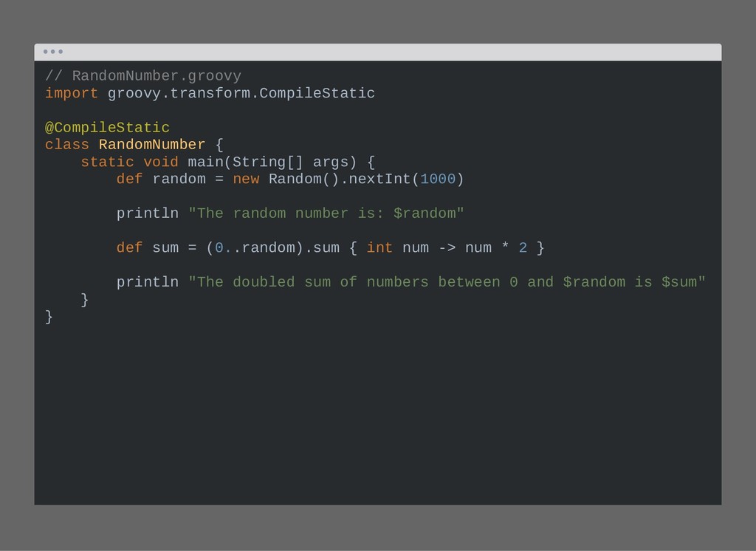Click the class name 'RandomNumber'
Screen dimensions: 756x551
pos(152,145)
